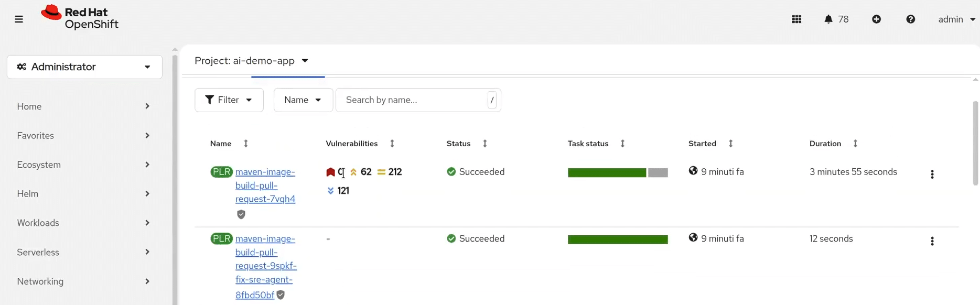Click Succeeded status of 7vqh4 run
980x305 pixels.
(476, 172)
